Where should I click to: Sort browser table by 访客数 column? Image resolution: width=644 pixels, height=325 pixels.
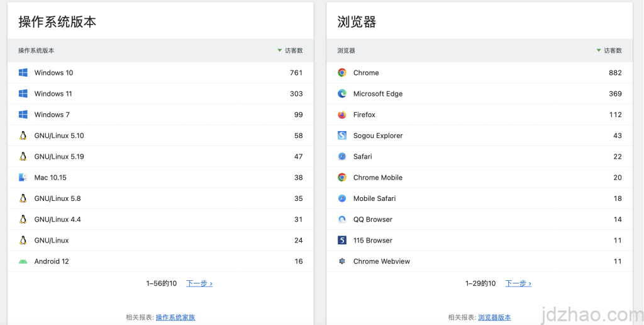point(613,50)
